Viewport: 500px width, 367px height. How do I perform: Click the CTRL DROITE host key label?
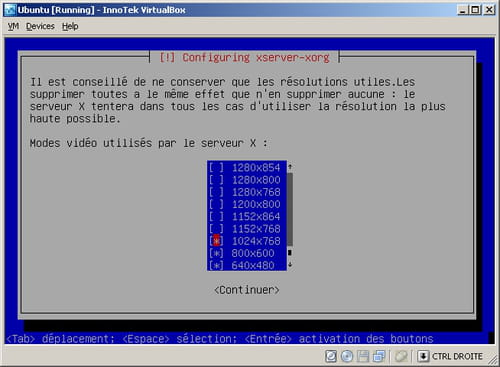(x=457, y=356)
